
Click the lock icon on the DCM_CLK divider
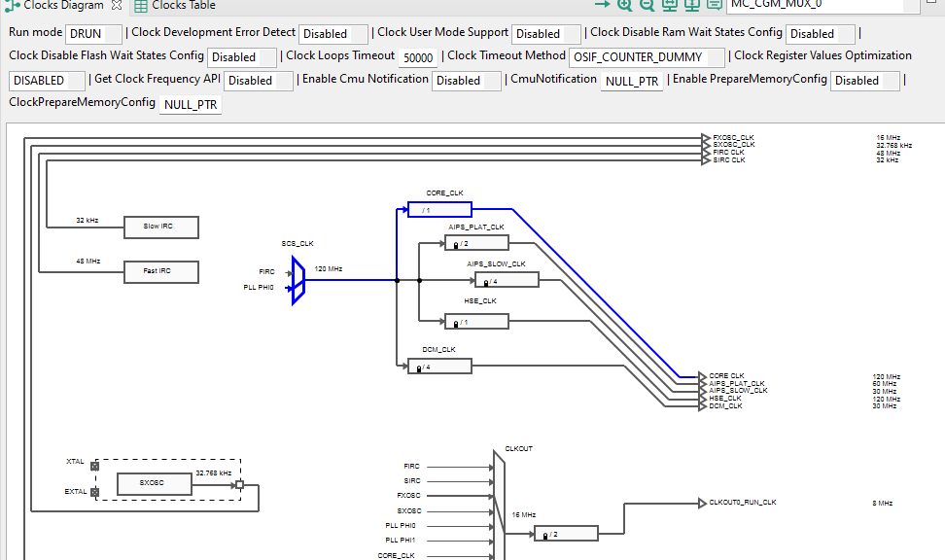coord(419,368)
